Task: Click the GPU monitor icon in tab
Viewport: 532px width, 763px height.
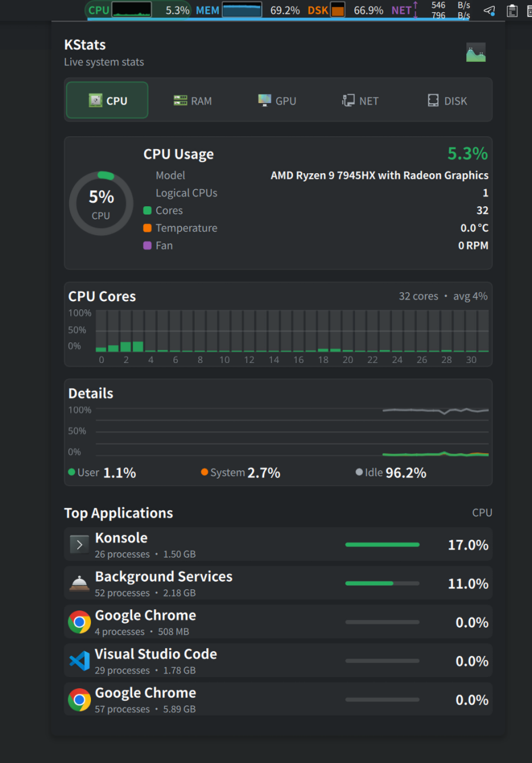Action: [x=265, y=101]
